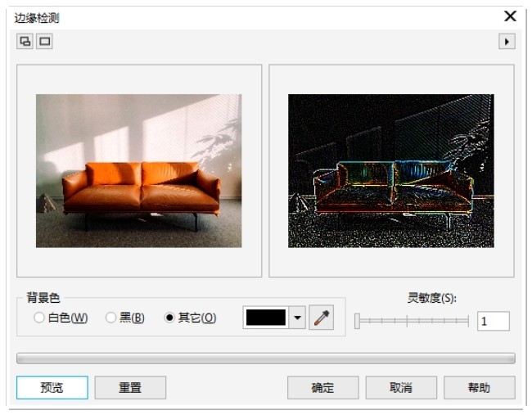The width and height of the screenshot is (532, 415).
Task: Click the 重置 reset button
Action: (130, 387)
